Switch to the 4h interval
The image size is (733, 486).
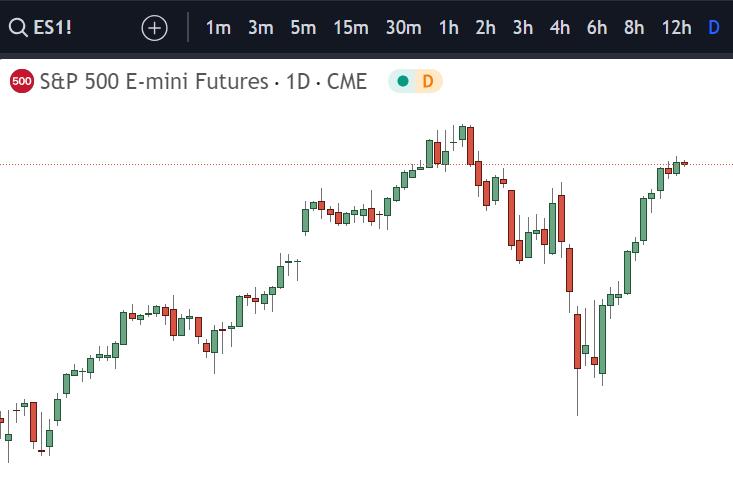tap(560, 28)
